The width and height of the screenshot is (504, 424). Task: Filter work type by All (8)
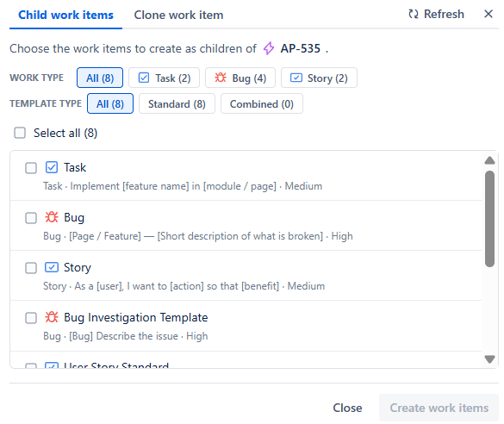tap(100, 78)
